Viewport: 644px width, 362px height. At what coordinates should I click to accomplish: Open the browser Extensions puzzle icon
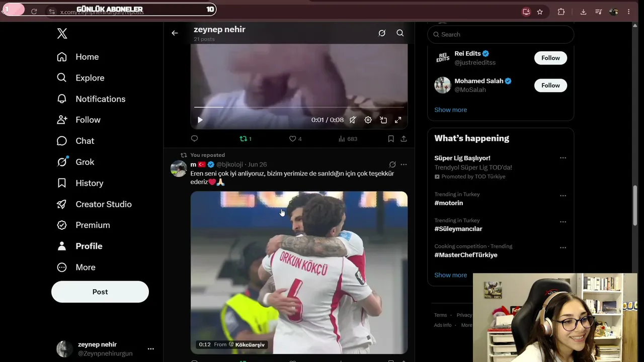click(561, 12)
